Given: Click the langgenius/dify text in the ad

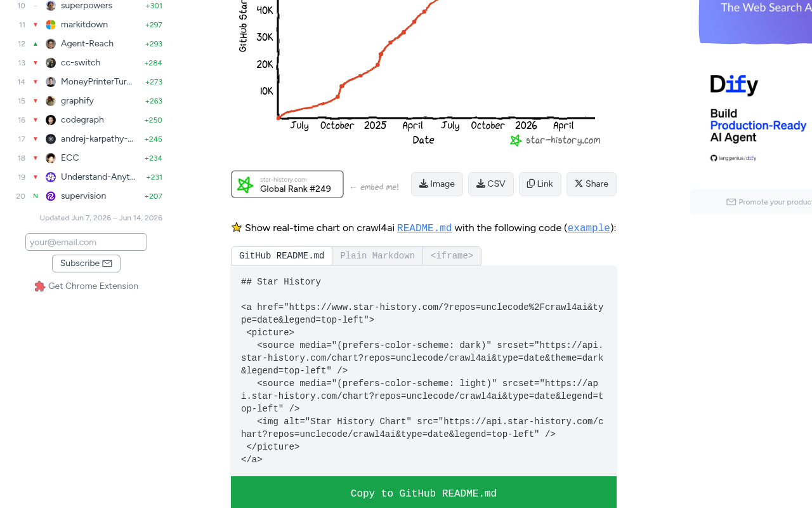Looking at the screenshot, I should coord(737,158).
